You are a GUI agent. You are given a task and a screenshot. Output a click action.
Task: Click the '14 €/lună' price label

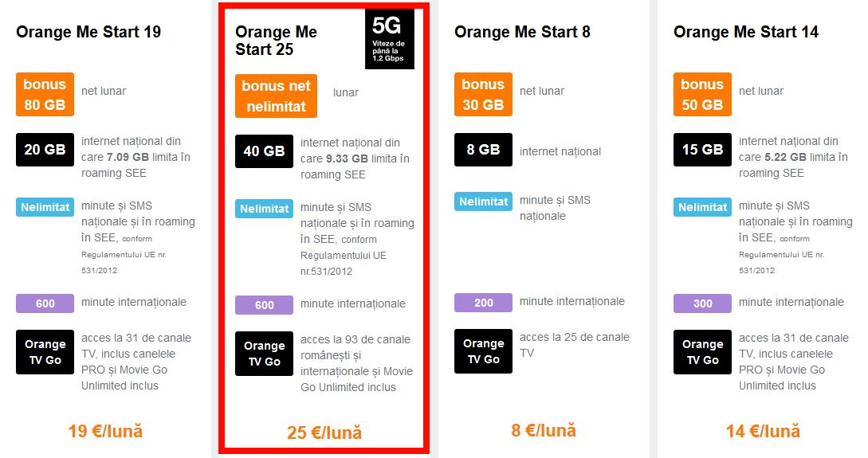pos(763,432)
